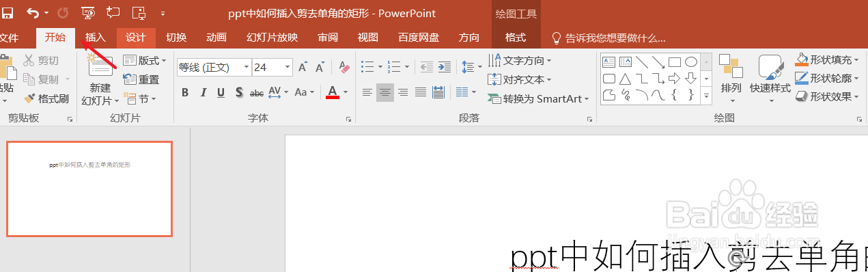Open 形状效果 shape effects
The height and width of the screenshot is (272, 868).
point(828,97)
